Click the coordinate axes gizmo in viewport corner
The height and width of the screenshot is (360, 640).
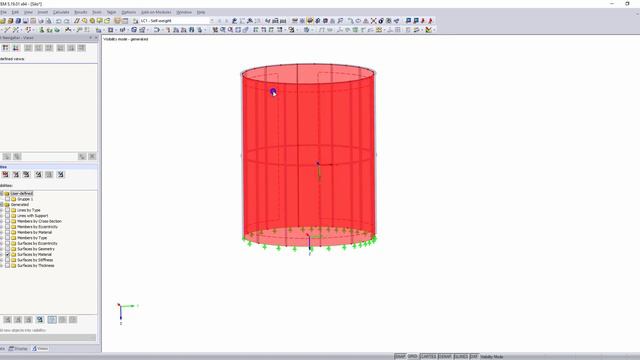point(127,313)
